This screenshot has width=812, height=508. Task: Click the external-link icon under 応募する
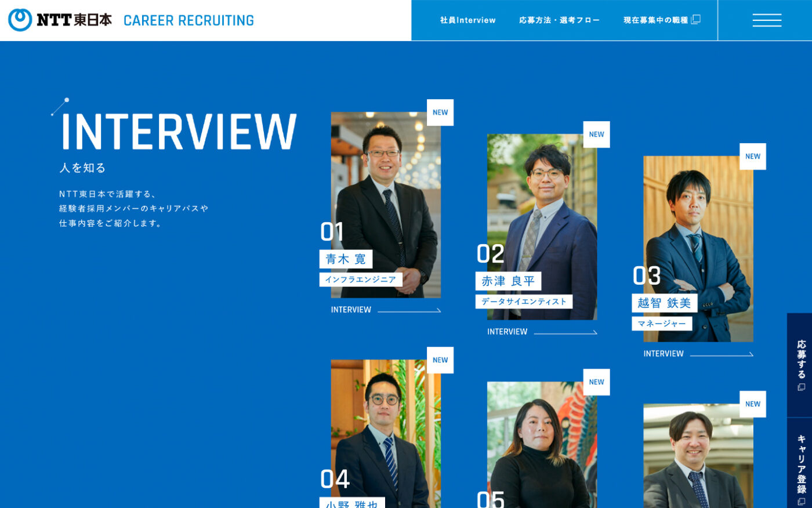[801, 387]
